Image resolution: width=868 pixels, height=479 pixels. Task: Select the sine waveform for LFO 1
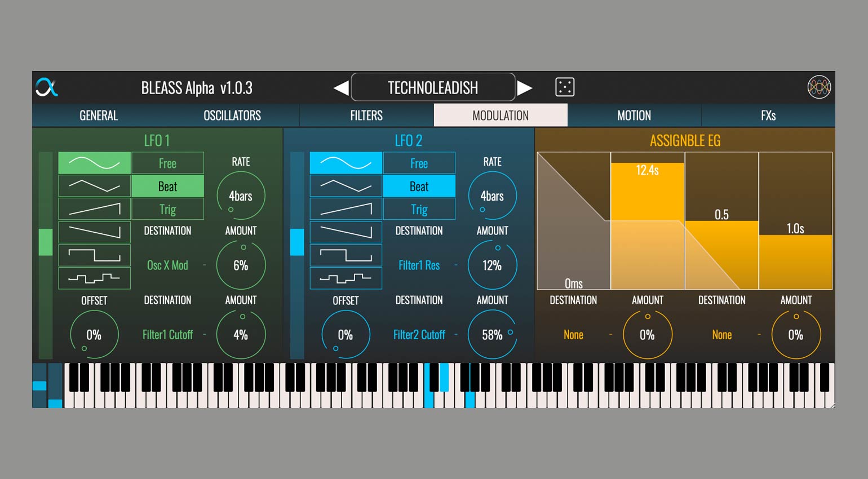tap(95, 163)
